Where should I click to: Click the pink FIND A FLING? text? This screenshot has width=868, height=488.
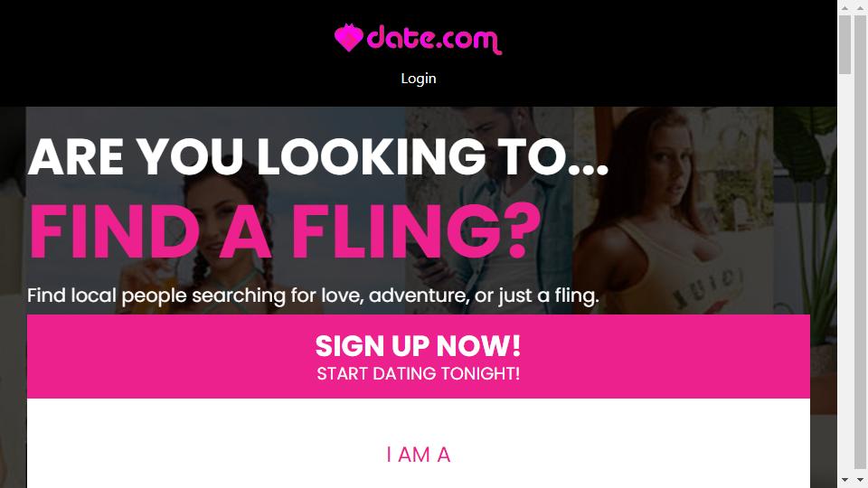pyautogui.click(x=285, y=231)
